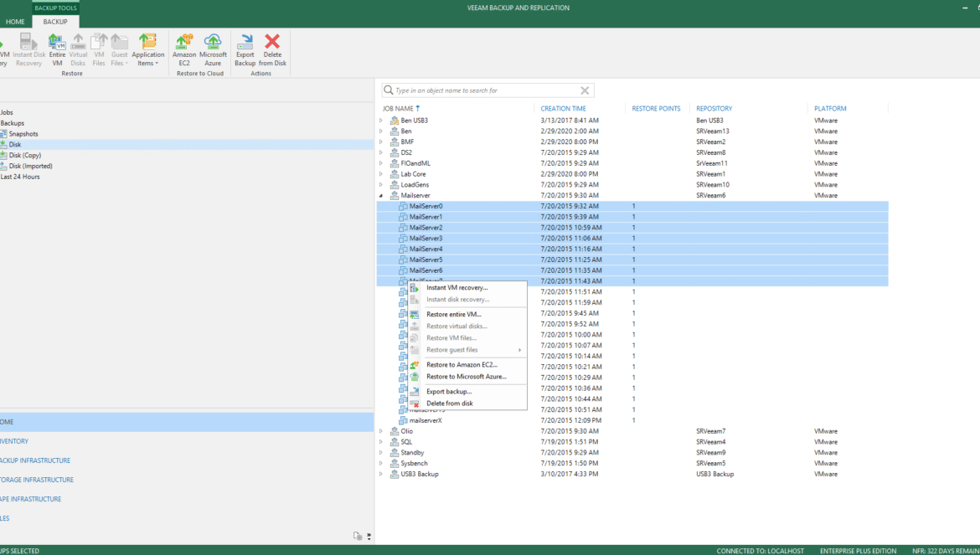Choose Restore entire VM from context menu
The height and width of the screenshot is (555, 980).
point(467,315)
